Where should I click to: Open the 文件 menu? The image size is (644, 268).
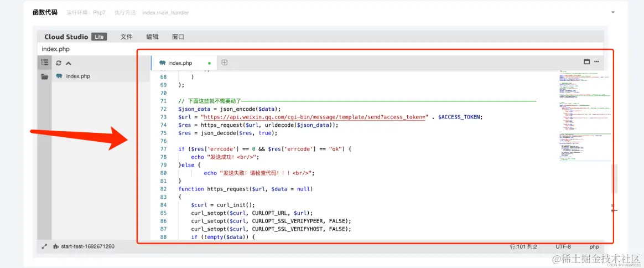pyautogui.click(x=127, y=37)
